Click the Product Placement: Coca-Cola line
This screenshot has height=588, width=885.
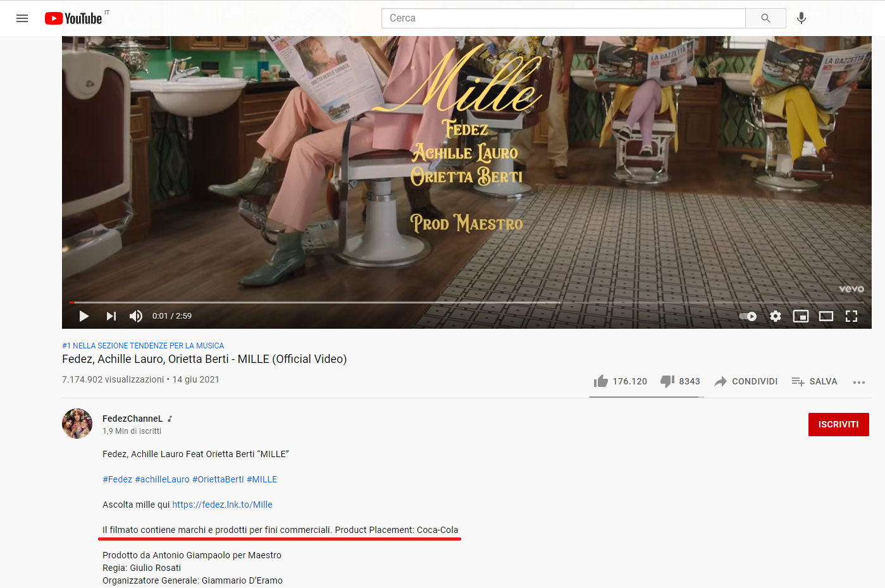(280, 530)
